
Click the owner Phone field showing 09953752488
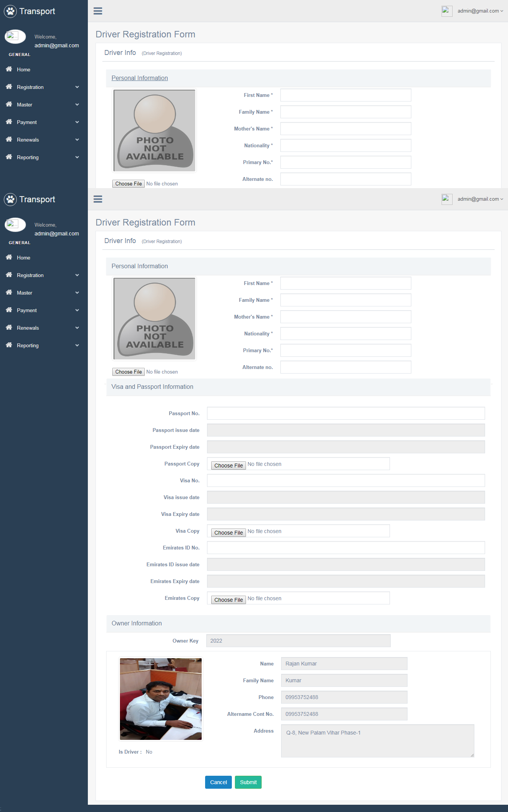[344, 697]
